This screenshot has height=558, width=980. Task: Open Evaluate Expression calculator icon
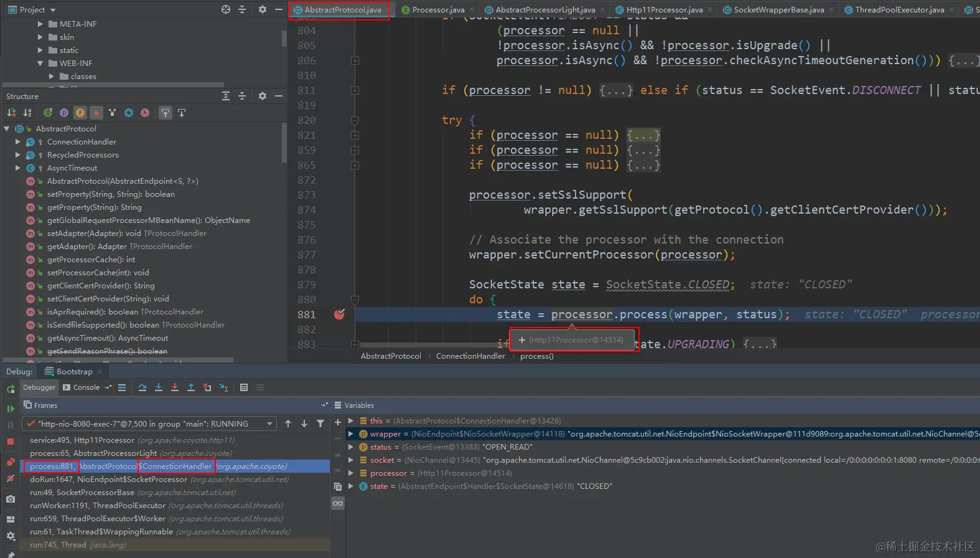[244, 387]
